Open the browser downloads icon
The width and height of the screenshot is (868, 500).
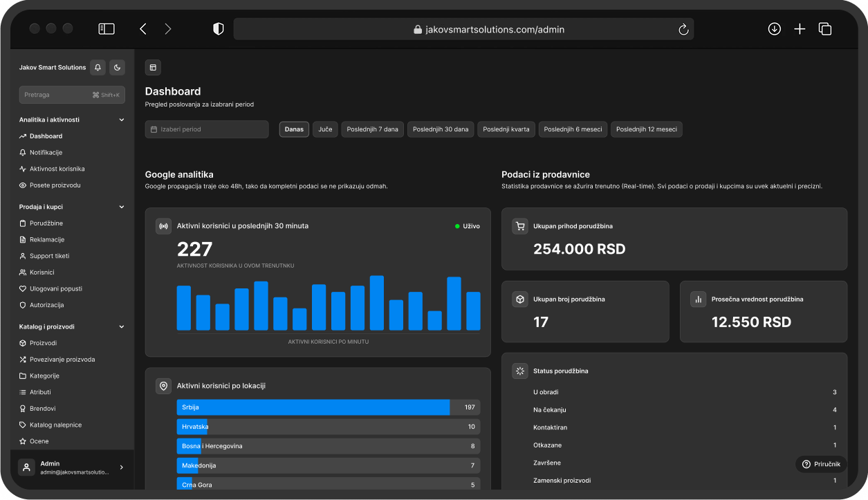click(x=775, y=29)
